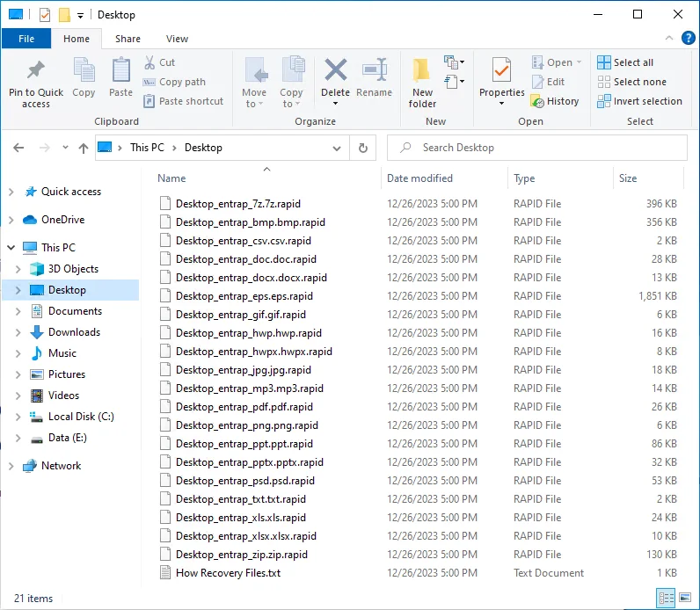Expand the Quick access tree node

[11, 192]
